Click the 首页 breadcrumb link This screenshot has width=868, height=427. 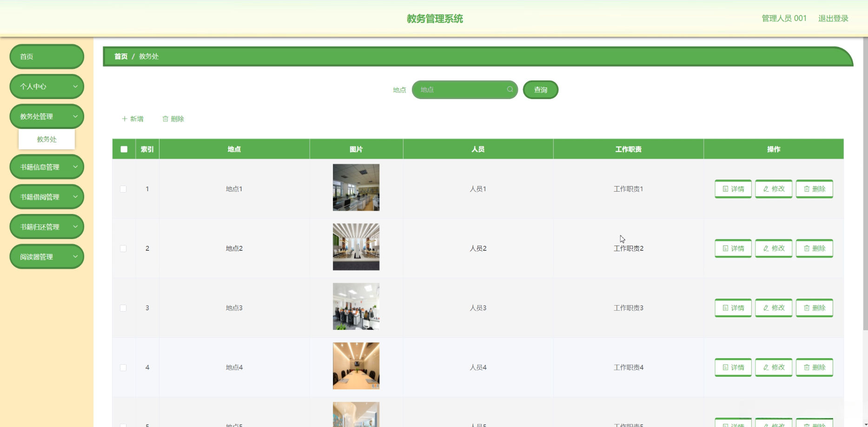(121, 56)
